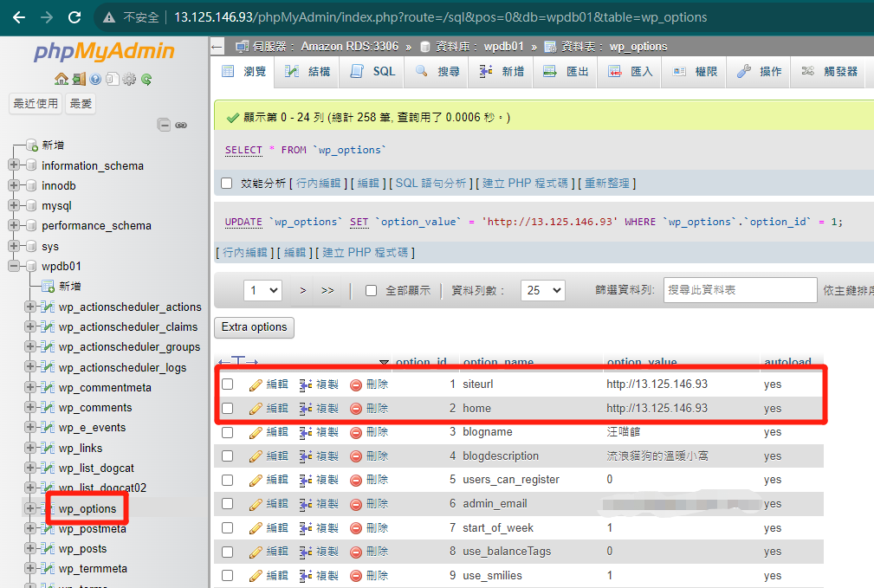Check the start_of_week row checkbox
The image size is (874, 588).
[x=228, y=527]
